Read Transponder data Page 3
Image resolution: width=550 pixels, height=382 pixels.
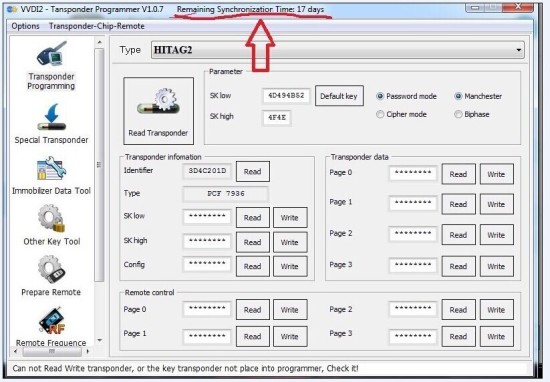(458, 266)
